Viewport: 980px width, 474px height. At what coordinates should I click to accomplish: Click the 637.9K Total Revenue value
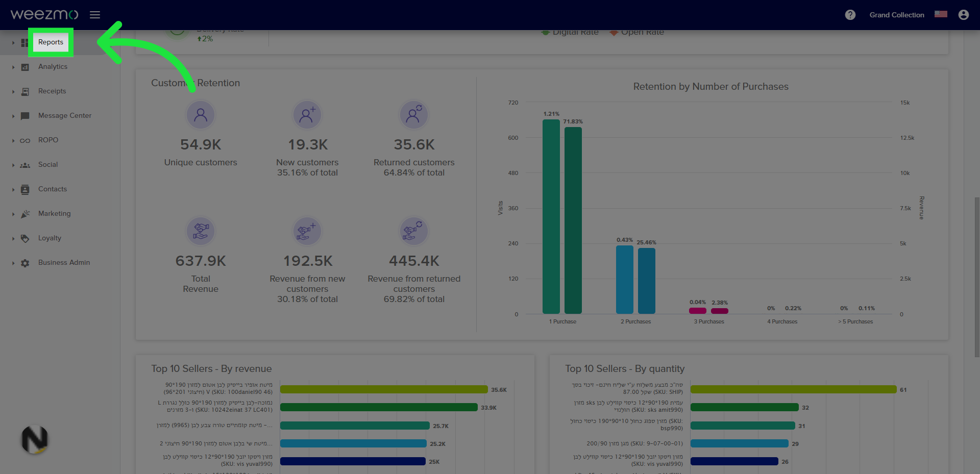tap(201, 261)
